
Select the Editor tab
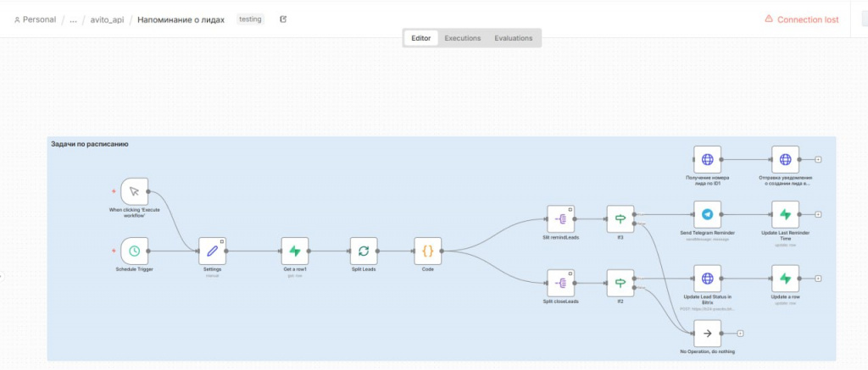pos(421,38)
